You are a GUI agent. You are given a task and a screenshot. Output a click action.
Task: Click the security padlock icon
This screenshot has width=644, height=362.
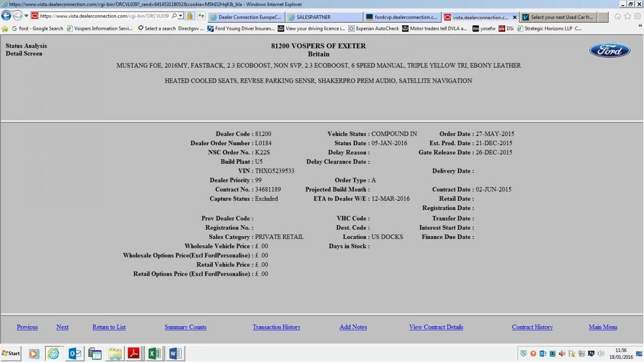pos(190,16)
